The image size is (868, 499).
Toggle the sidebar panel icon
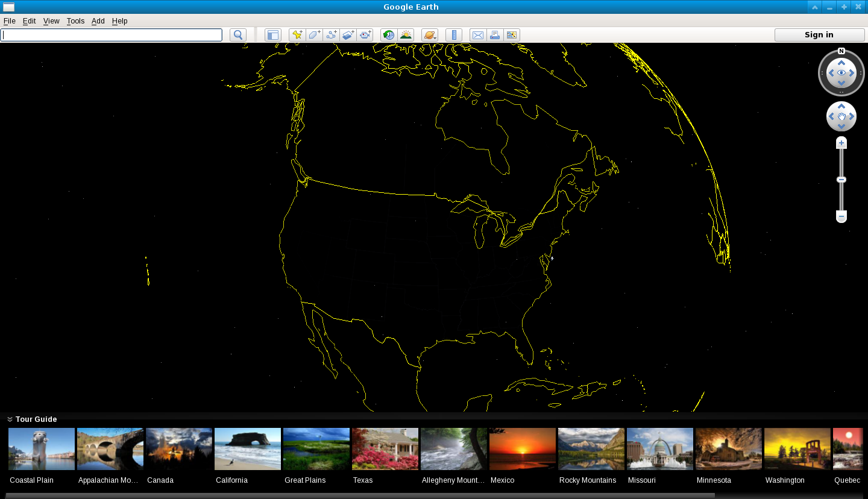tap(273, 35)
